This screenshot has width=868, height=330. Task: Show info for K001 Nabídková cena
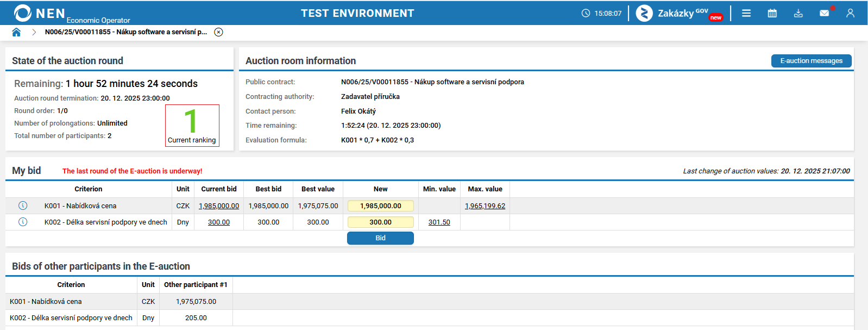pyautogui.click(x=23, y=206)
